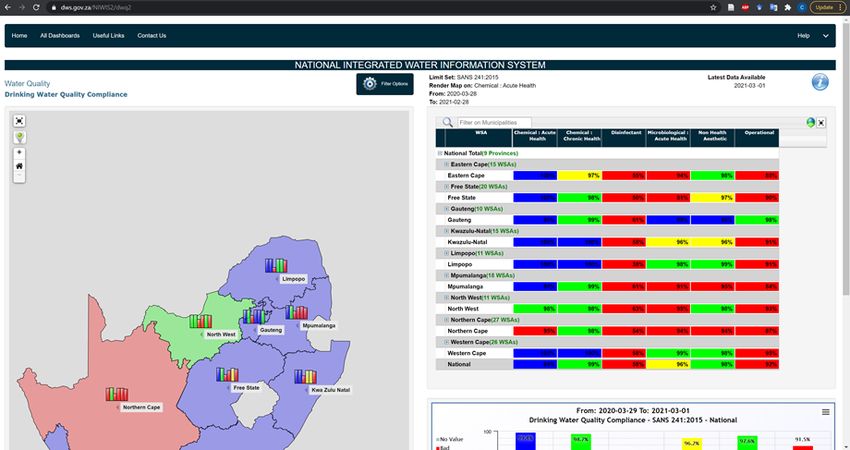Click the Northern Cape map label
Image resolution: width=850 pixels, height=450 pixels.
141,407
